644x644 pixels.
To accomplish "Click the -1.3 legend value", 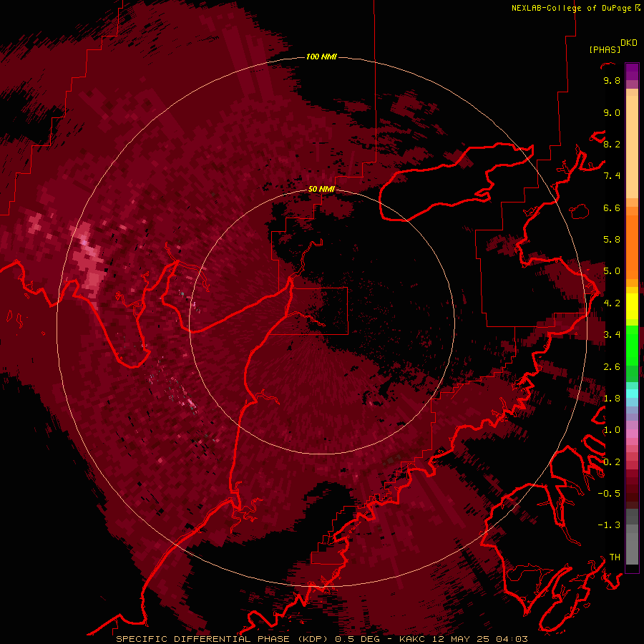I will [x=609, y=525].
